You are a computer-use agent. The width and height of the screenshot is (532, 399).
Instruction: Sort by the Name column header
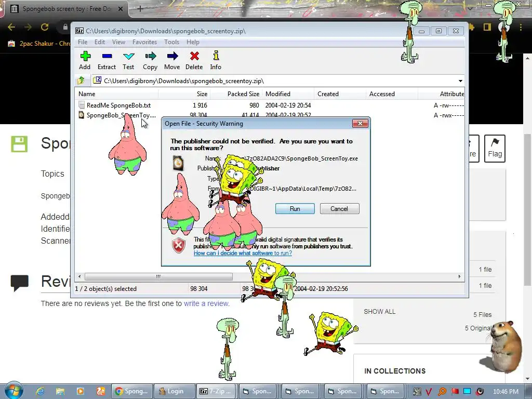[117, 94]
